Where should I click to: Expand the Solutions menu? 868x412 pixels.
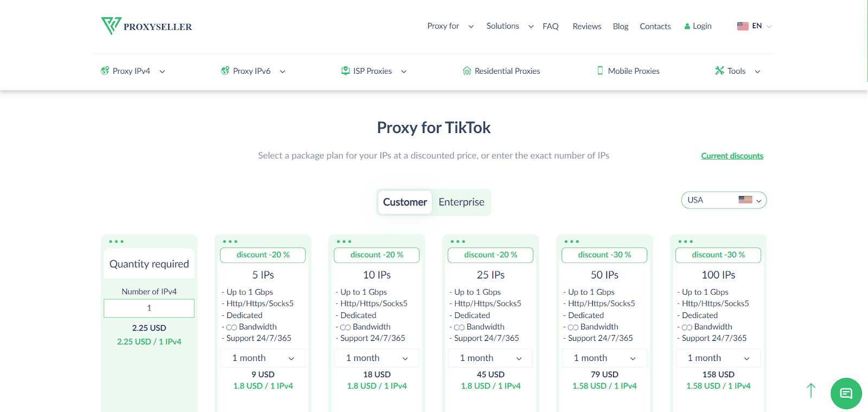click(510, 26)
